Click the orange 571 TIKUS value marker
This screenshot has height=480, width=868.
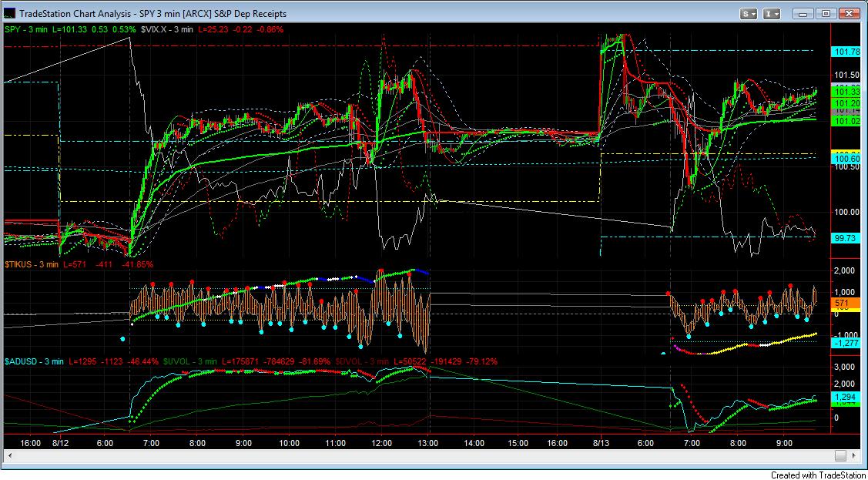846,303
